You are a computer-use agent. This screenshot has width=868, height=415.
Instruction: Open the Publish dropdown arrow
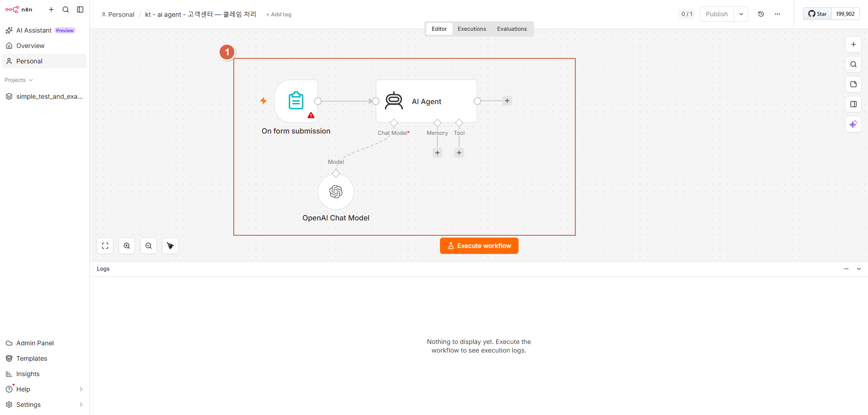(x=741, y=14)
